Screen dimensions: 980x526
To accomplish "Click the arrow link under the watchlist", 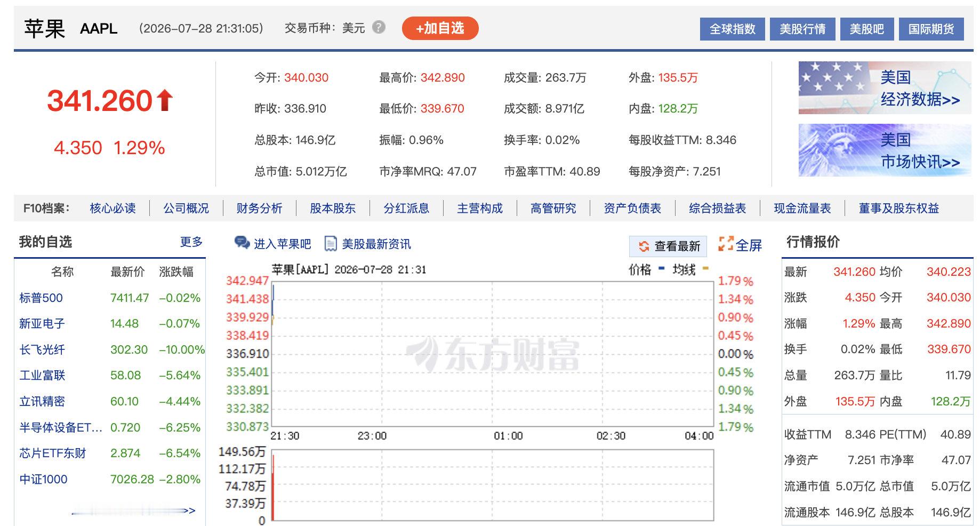I will tap(133, 511).
